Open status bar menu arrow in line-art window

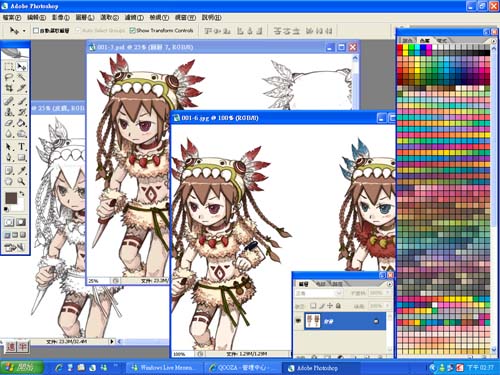112,341
